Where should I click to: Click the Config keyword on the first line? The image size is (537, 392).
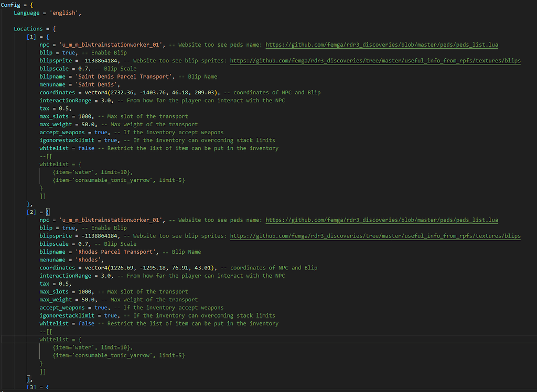pyautogui.click(x=10, y=5)
